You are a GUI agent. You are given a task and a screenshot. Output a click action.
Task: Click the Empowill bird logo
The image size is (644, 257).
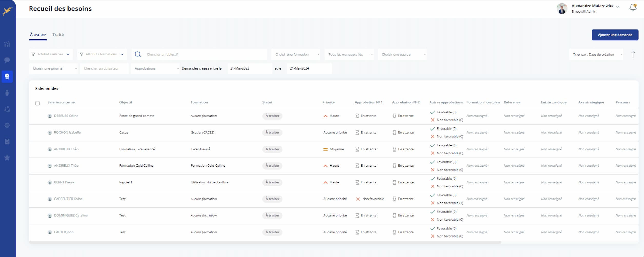(x=7, y=12)
